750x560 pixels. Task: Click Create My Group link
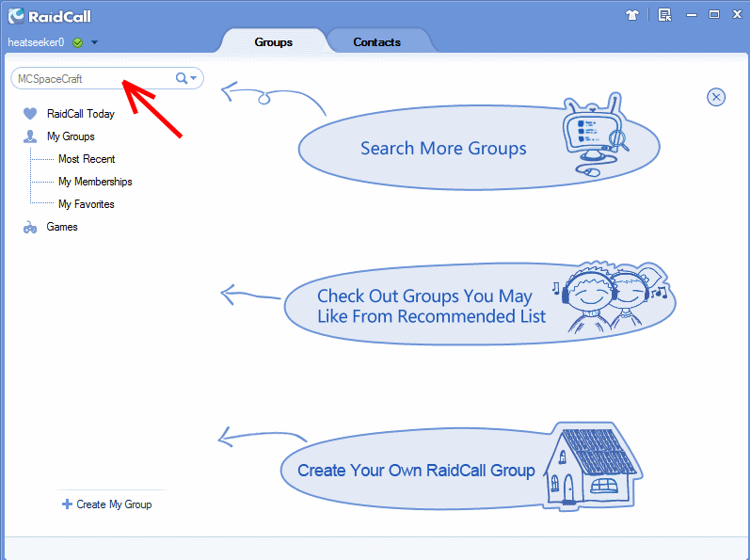[x=114, y=504]
